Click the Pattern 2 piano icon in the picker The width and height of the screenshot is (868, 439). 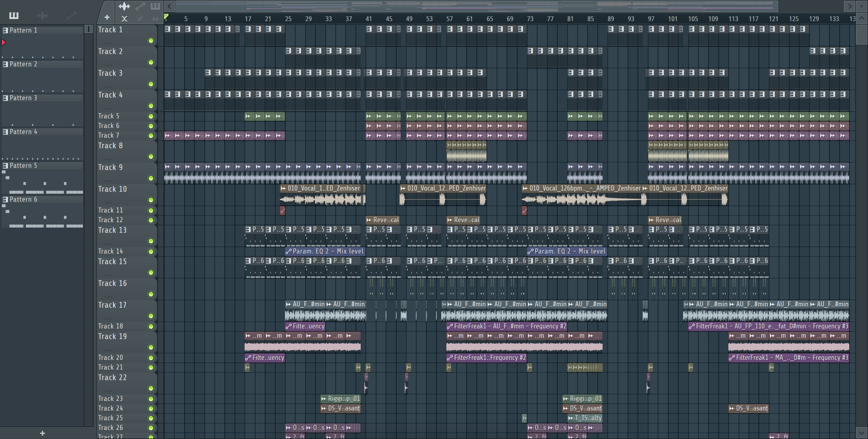(x=5, y=64)
